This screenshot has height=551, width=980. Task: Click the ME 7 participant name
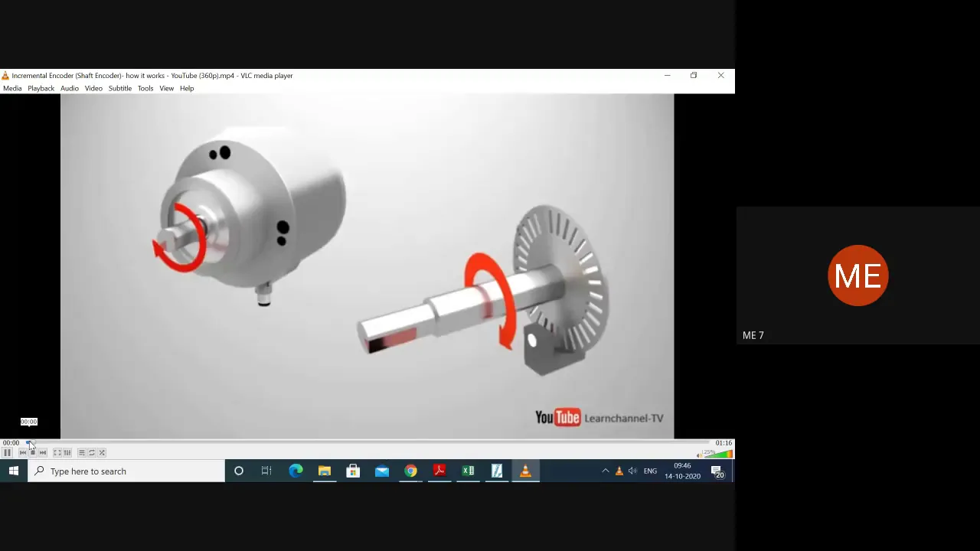point(753,335)
